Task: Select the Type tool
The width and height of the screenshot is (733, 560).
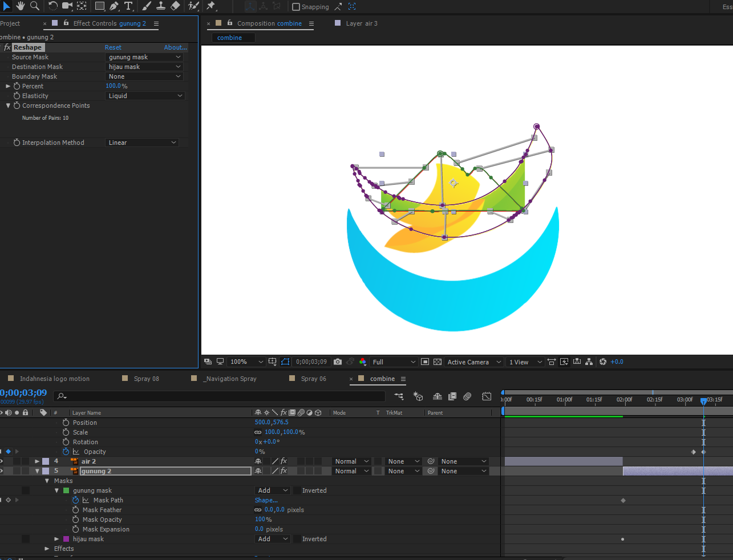Action: (128, 6)
